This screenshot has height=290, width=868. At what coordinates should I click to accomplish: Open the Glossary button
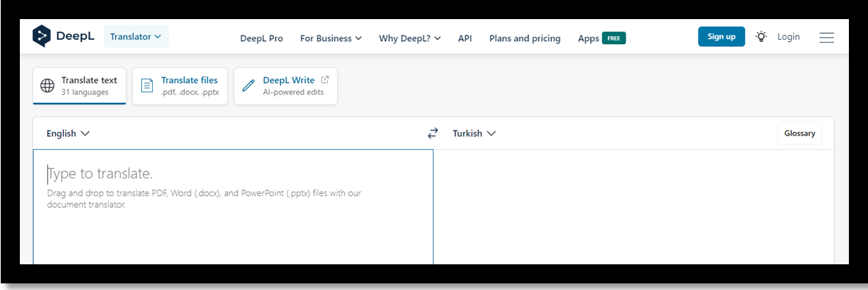click(x=800, y=134)
